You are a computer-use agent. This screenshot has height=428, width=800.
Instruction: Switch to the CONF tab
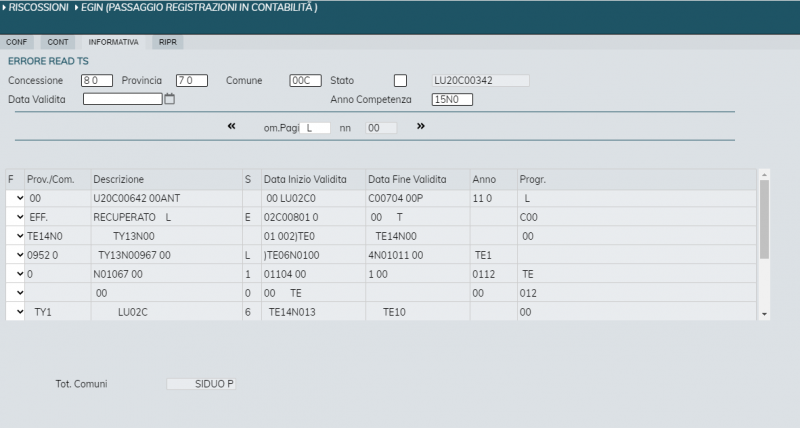(17, 42)
